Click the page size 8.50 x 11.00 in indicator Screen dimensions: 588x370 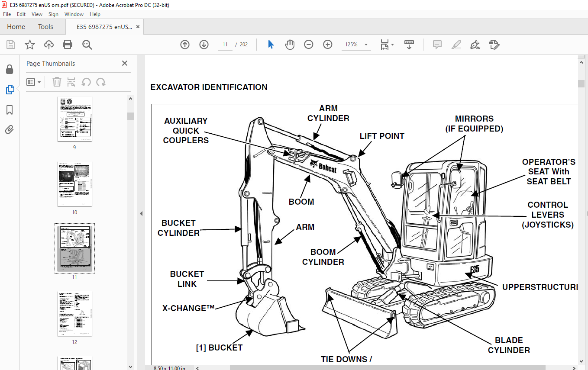pos(169,368)
